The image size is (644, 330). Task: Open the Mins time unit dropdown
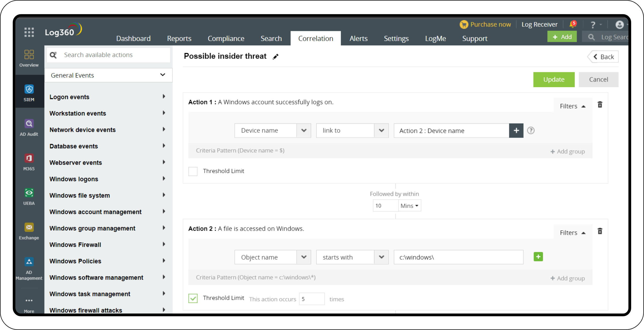tap(409, 206)
